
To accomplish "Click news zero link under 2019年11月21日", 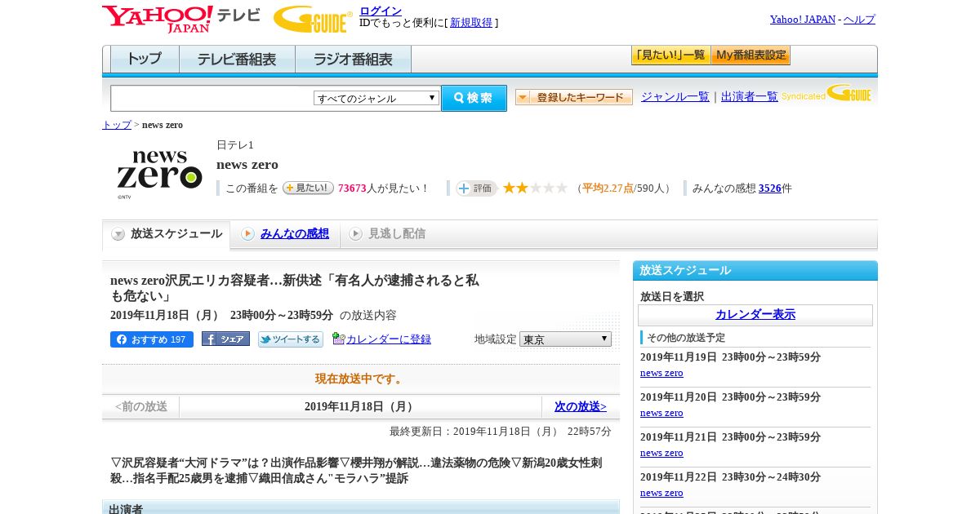I will point(661,453).
